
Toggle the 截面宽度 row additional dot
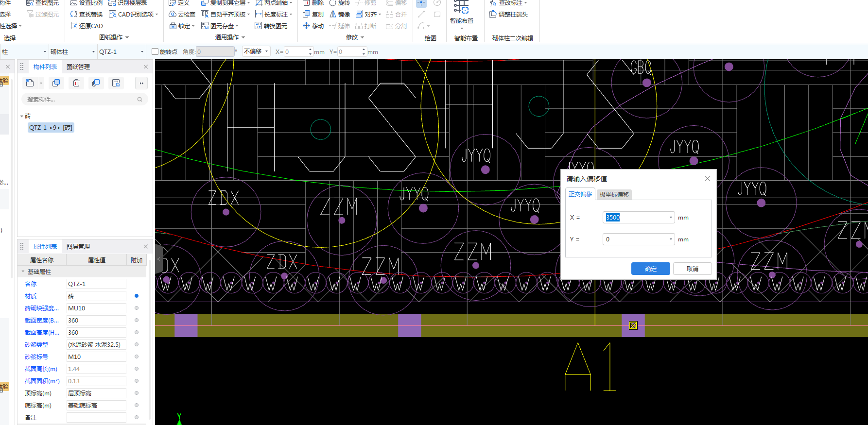(137, 320)
